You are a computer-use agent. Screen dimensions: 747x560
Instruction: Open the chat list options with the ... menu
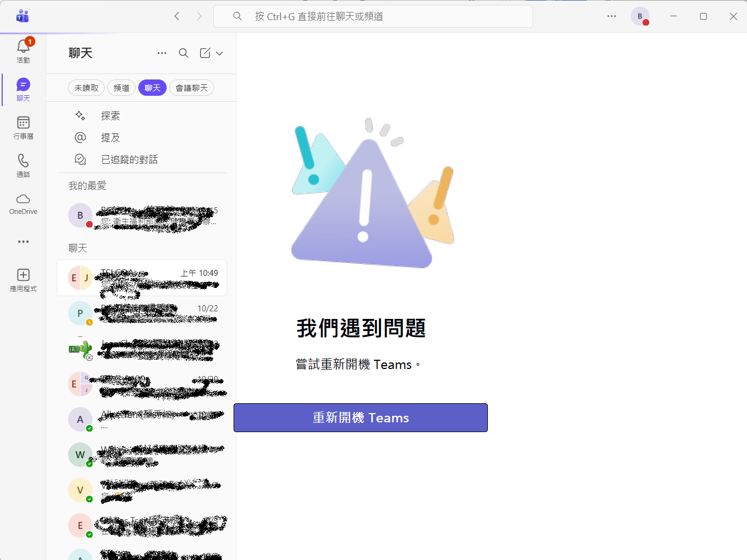pyautogui.click(x=162, y=53)
